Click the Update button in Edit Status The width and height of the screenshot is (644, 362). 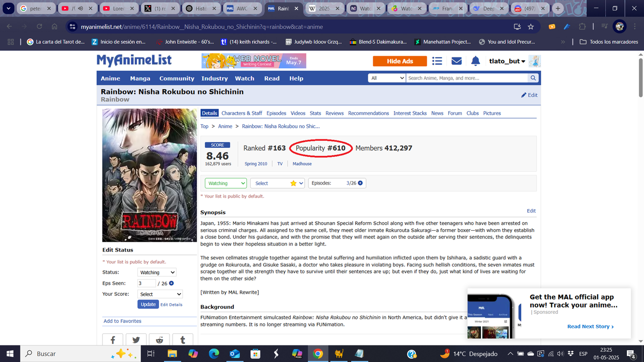click(x=148, y=304)
